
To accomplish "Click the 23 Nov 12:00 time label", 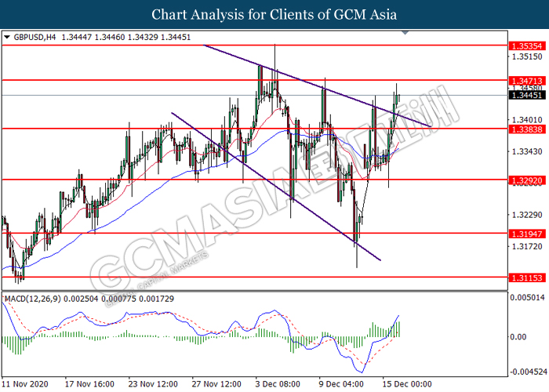I will click(x=153, y=384).
